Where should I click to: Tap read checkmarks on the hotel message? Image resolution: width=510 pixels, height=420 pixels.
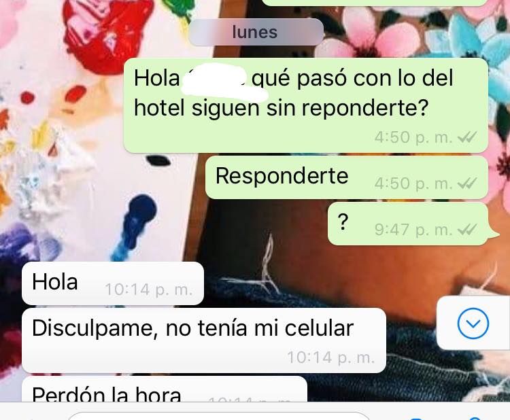coord(467,137)
